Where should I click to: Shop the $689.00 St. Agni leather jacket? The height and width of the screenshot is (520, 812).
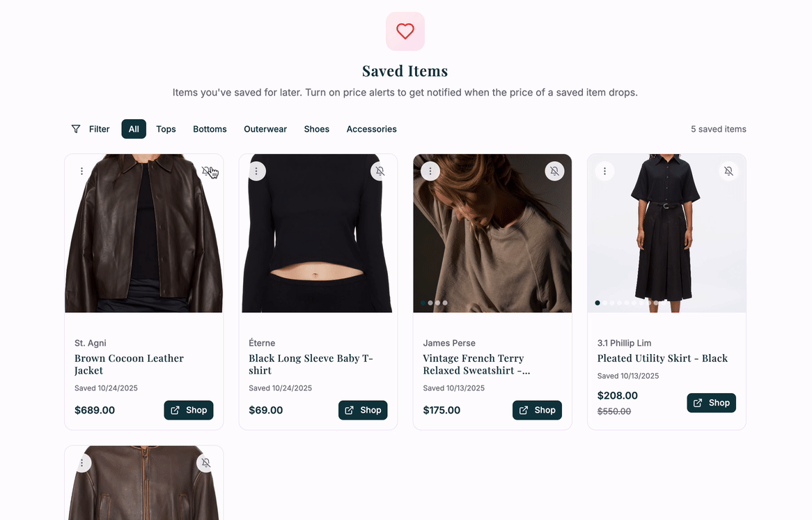[x=189, y=410]
